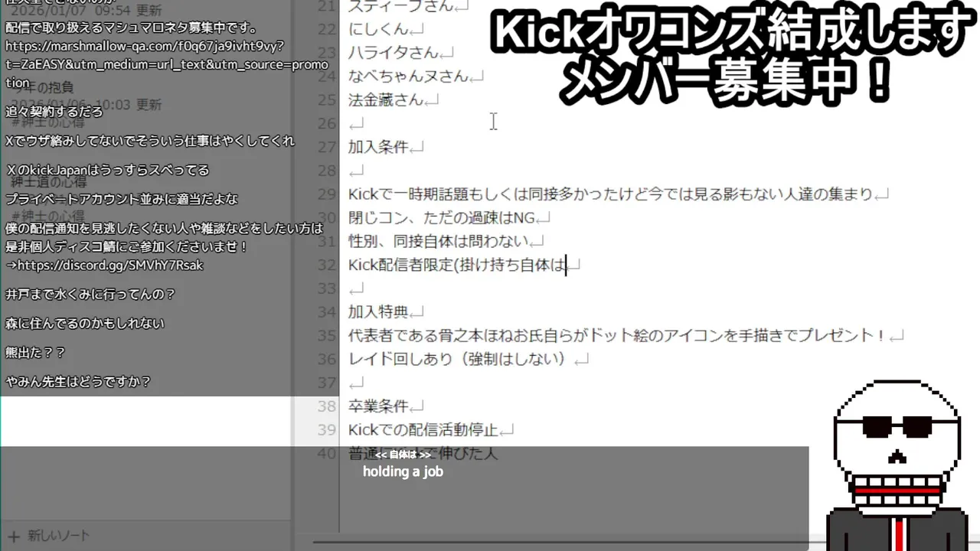Click the chat message 井戸まで水くみに行ってんの？
Viewport: 980px width, 551px height.
pyautogui.click(x=90, y=294)
